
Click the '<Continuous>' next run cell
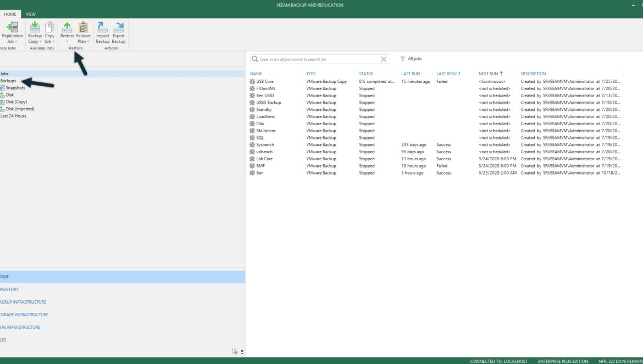click(492, 81)
